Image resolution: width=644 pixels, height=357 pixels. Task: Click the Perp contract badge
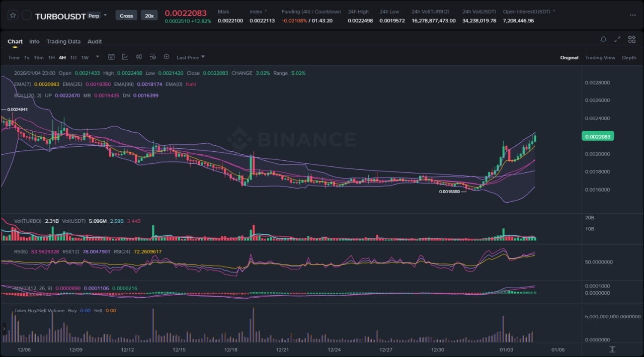(94, 16)
